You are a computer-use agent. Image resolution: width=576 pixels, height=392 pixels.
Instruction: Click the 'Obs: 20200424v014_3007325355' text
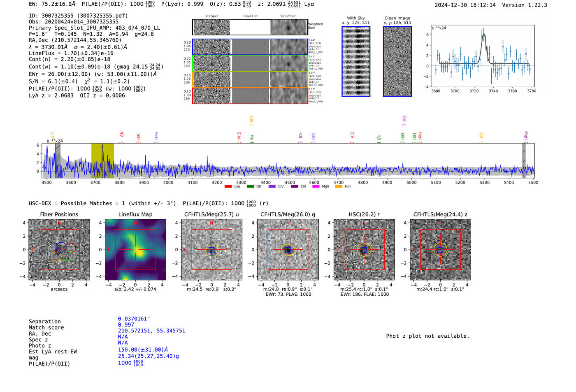(x=74, y=22)
